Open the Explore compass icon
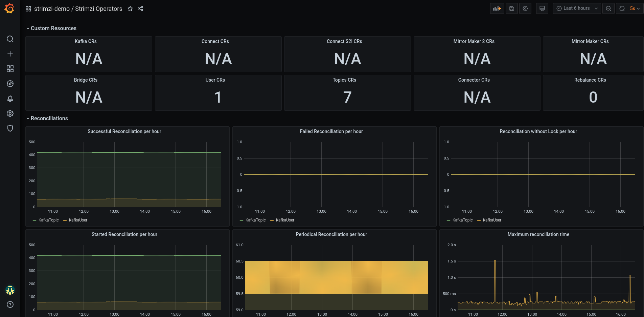Viewport: 644px width, 317px height. click(10, 84)
